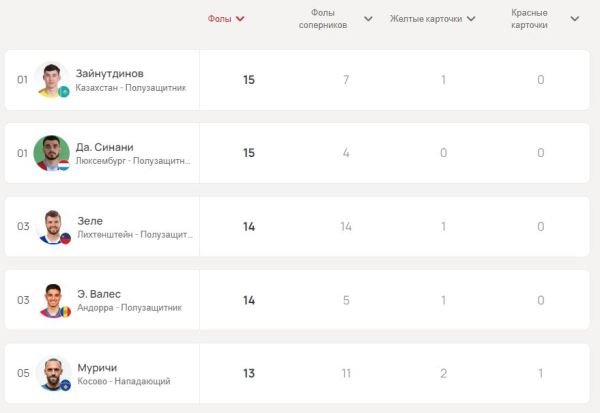Click 'Андорра - Полузащитник' subtitle
Image resolution: width=600 pixels, height=413 pixels.
point(129,308)
